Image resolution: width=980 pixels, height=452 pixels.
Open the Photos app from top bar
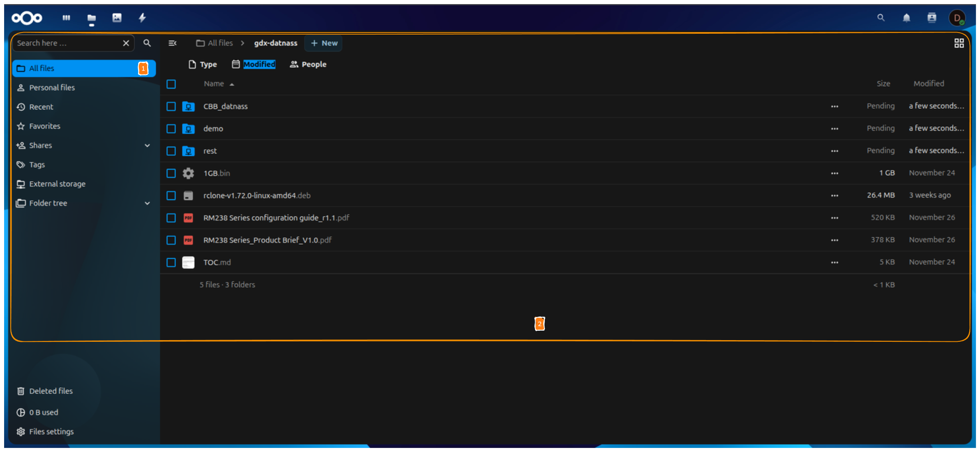(x=117, y=18)
